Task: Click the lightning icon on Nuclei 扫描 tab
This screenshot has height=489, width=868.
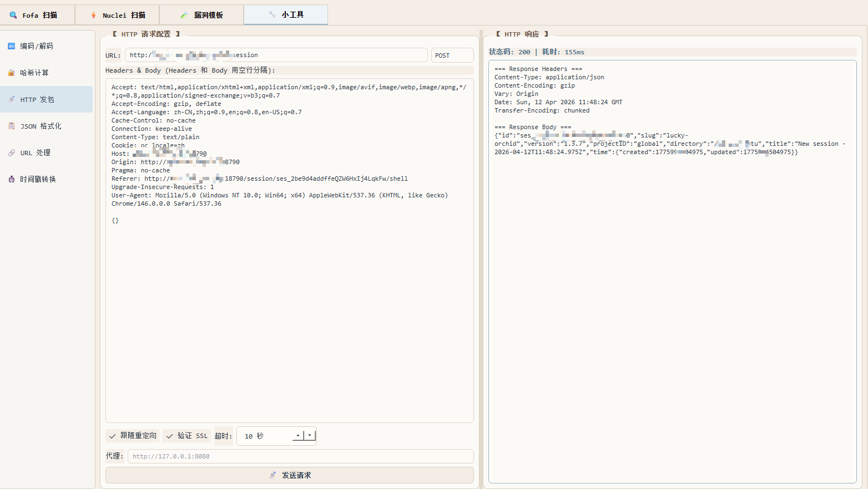Action: click(93, 15)
